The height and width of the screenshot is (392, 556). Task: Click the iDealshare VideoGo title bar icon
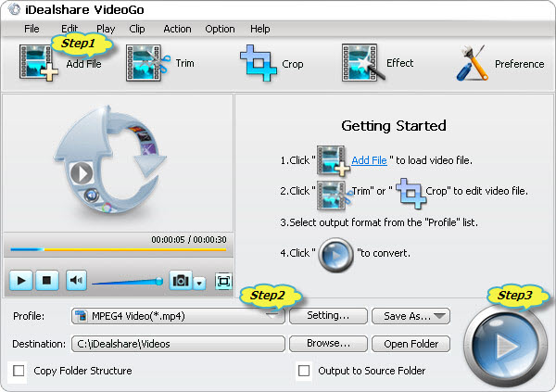tap(14, 9)
